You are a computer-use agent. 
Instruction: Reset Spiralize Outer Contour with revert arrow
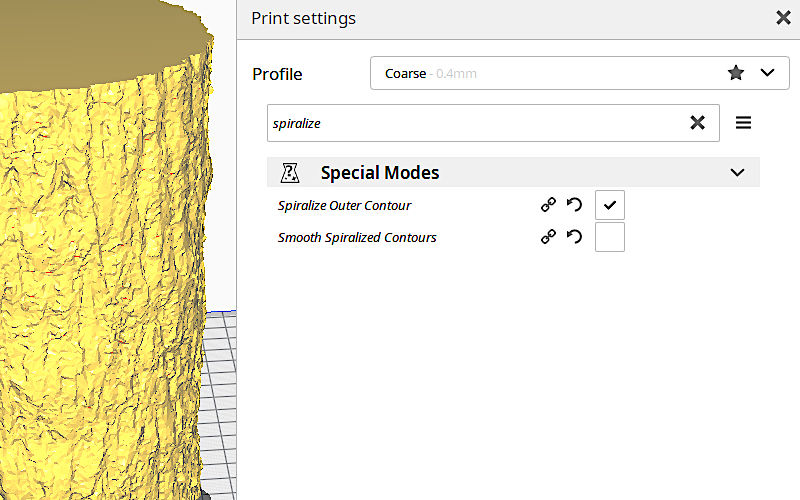574,205
